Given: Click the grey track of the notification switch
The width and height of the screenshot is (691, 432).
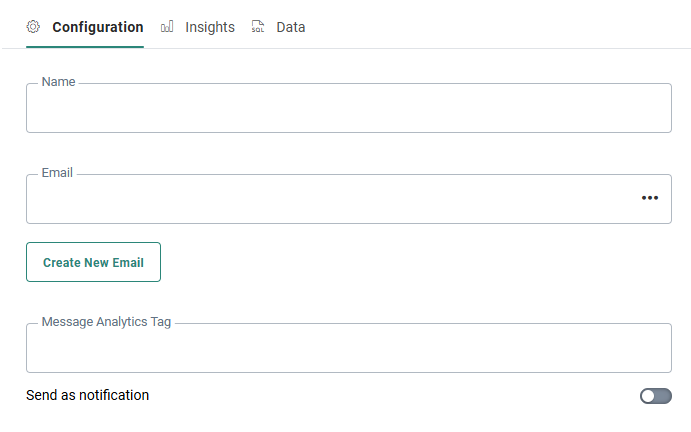Looking at the screenshot, I should (x=665, y=396).
